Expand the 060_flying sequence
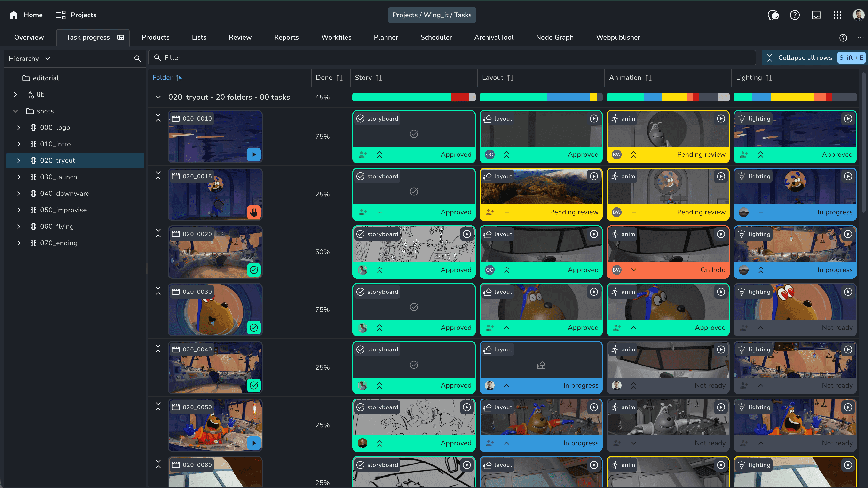Image resolution: width=868 pixels, height=488 pixels. click(19, 227)
